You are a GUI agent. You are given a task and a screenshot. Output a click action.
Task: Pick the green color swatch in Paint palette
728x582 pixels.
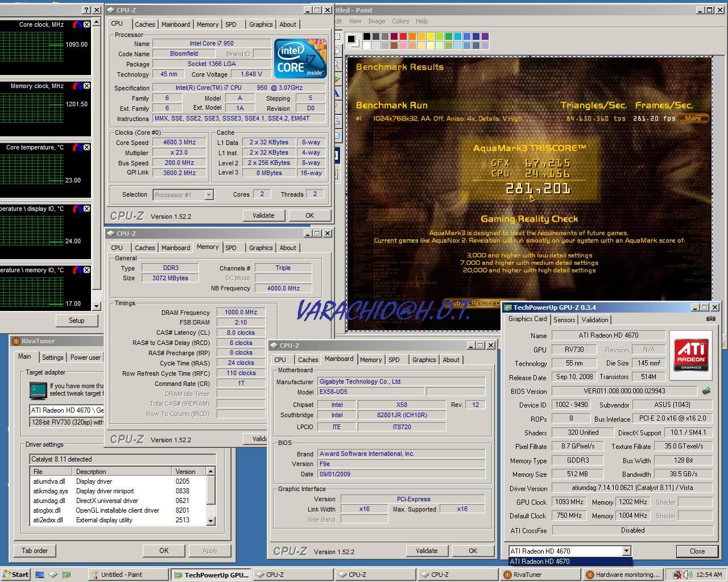(449, 36)
